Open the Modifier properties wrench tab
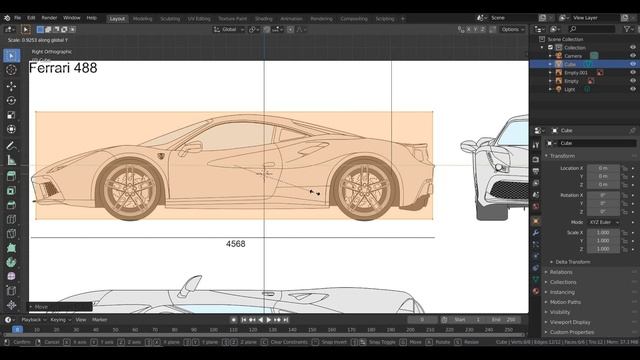Viewport: 640px width, 360px height. click(536, 233)
